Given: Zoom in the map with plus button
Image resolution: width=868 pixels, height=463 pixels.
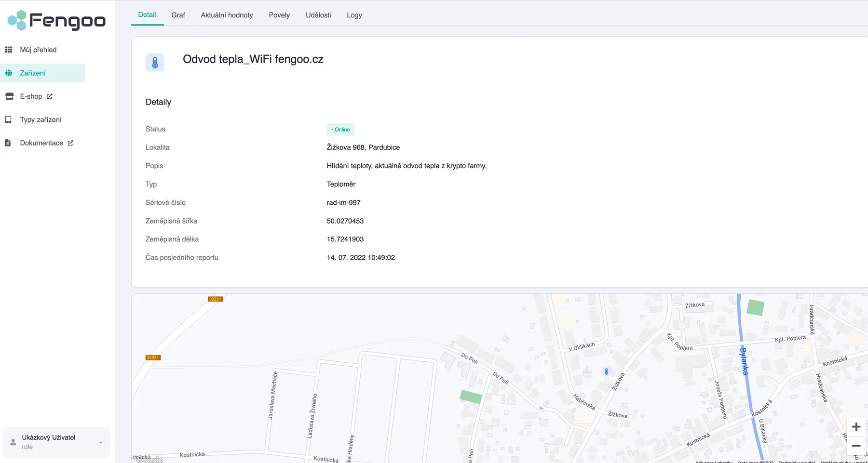Looking at the screenshot, I should 856,427.
